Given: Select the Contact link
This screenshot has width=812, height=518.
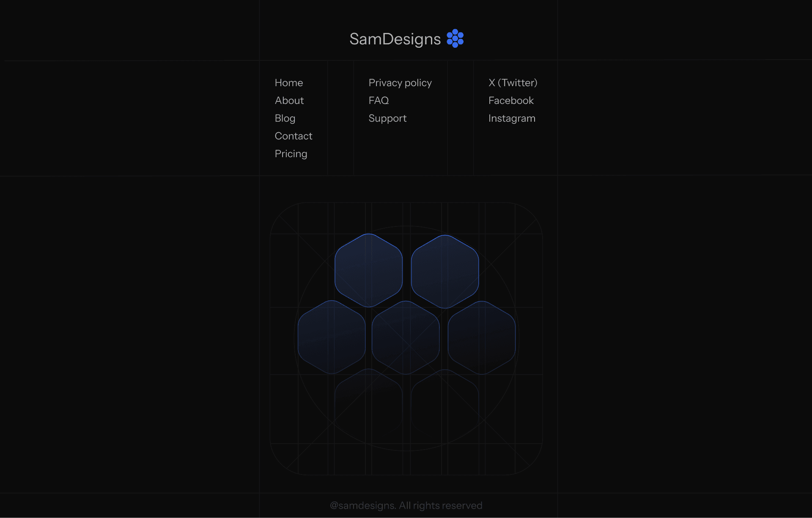Looking at the screenshot, I should point(294,136).
